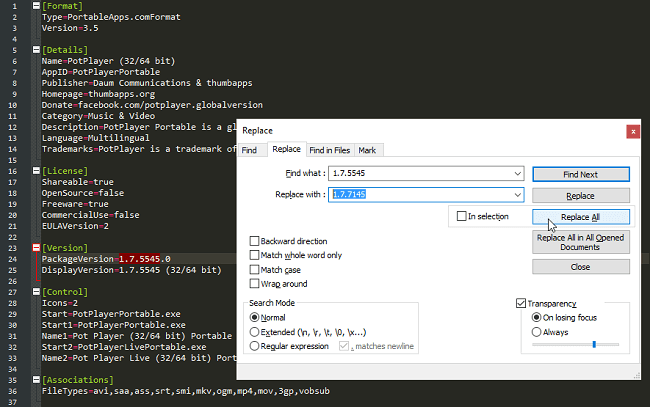Collapse the [License] section fold marker
This screenshot has height=407, width=650.
36,171
